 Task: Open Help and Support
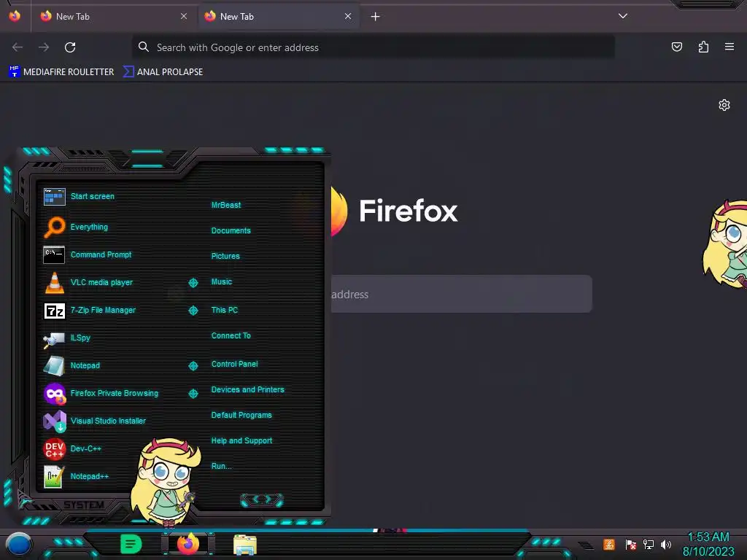click(x=241, y=441)
